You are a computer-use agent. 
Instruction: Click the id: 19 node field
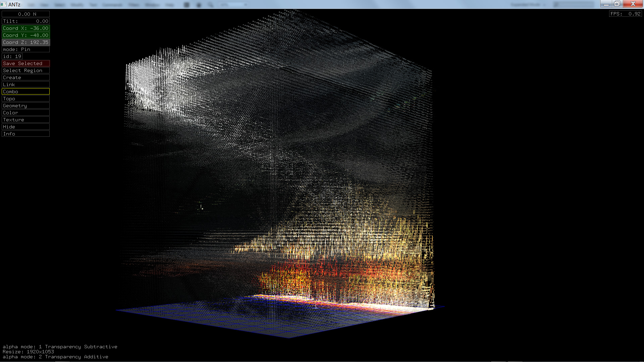(x=12, y=56)
